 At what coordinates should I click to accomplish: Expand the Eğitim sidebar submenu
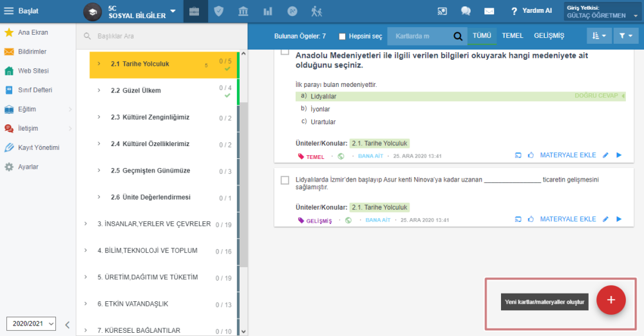pos(70,109)
